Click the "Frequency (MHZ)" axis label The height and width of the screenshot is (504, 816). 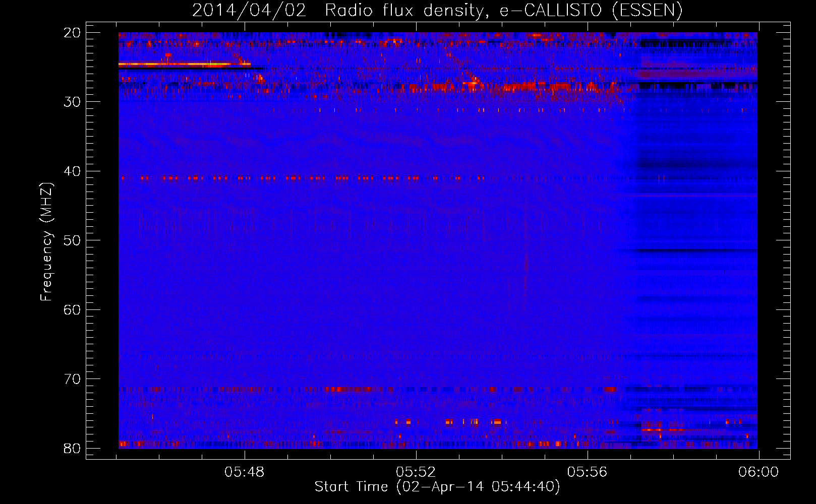[x=46, y=242]
